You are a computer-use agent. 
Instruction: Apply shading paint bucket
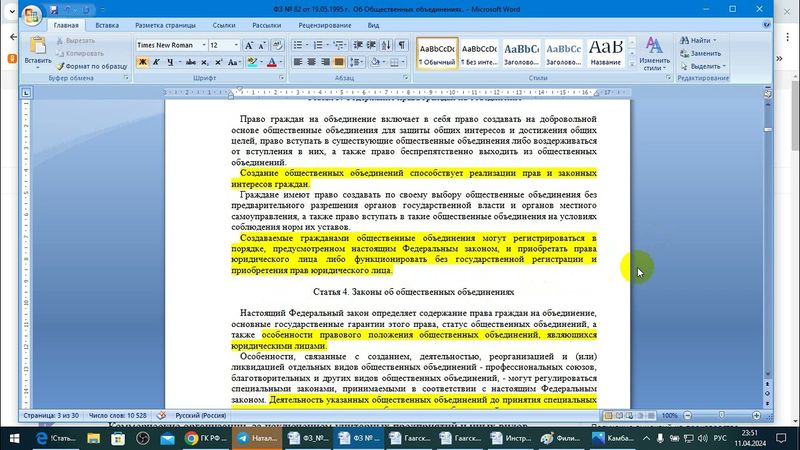[x=375, y=62]
